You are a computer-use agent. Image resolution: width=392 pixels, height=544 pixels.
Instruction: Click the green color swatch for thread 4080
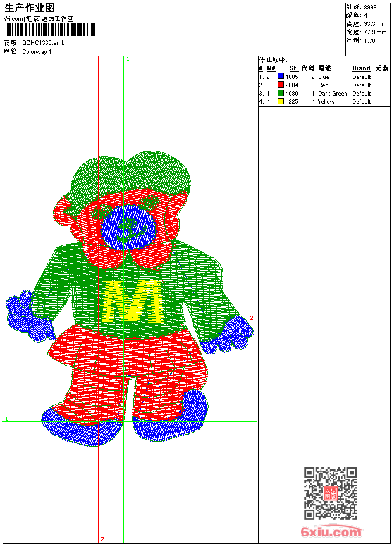[281, 93]
